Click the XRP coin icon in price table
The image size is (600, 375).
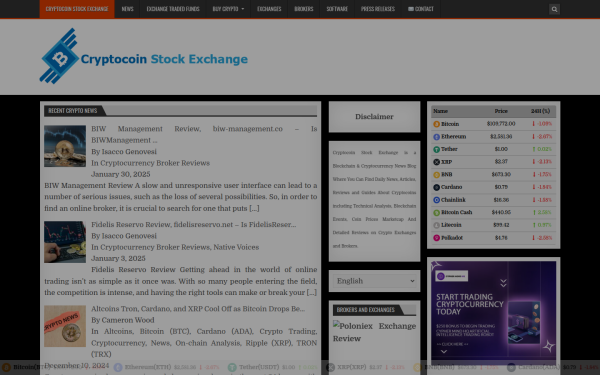[x=436, y=162]
